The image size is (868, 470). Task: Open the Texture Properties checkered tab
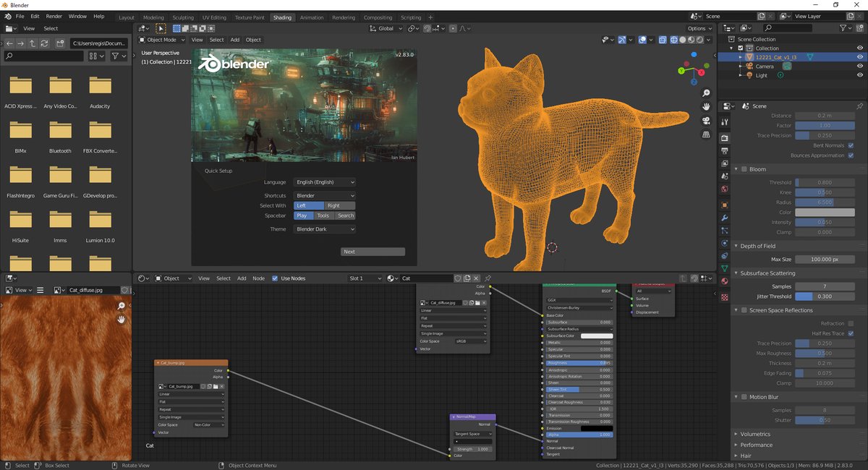(724, 296)
